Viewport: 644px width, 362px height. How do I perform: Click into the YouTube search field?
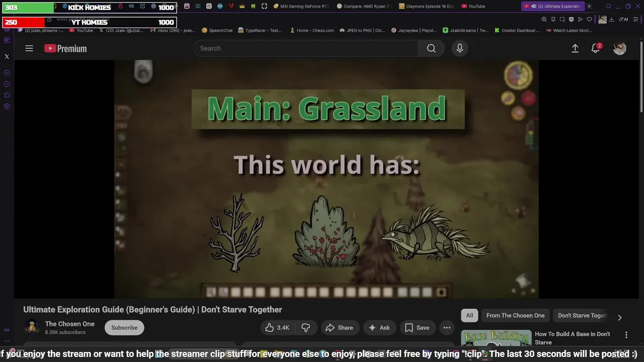tap(305, 48)
